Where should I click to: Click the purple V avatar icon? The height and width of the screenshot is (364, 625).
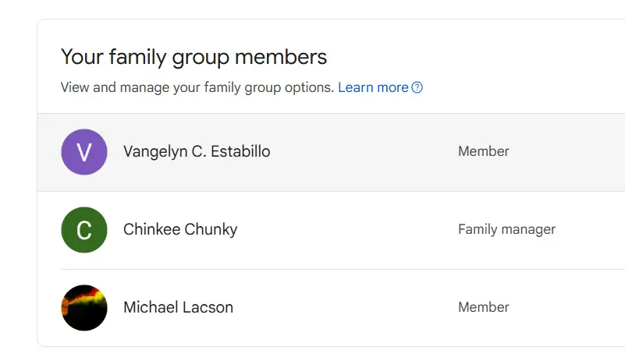[84, 152]
